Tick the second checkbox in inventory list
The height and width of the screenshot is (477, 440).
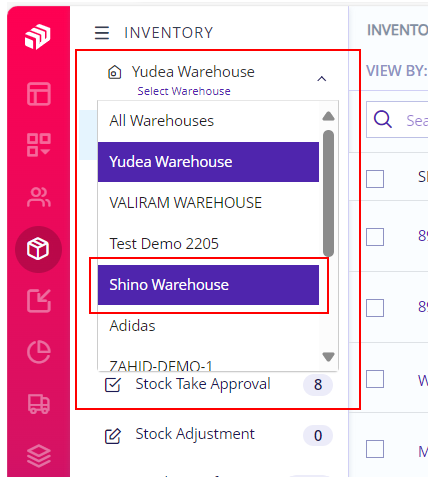click(x=375, y=237)
